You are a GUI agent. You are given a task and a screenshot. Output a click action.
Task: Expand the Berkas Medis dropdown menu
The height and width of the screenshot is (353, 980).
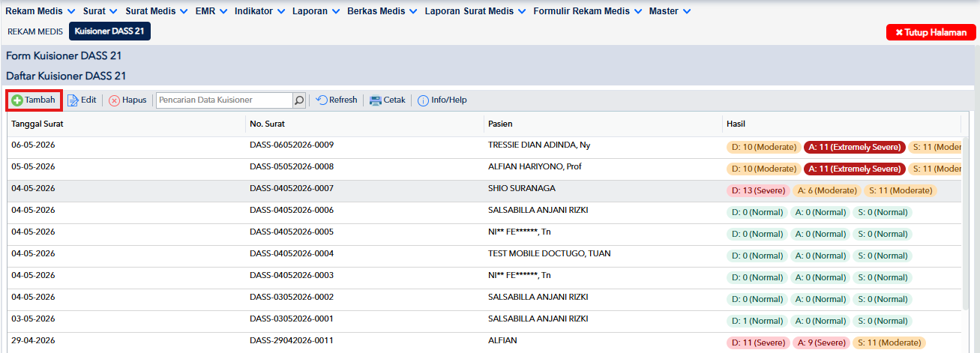click(382, 11)
